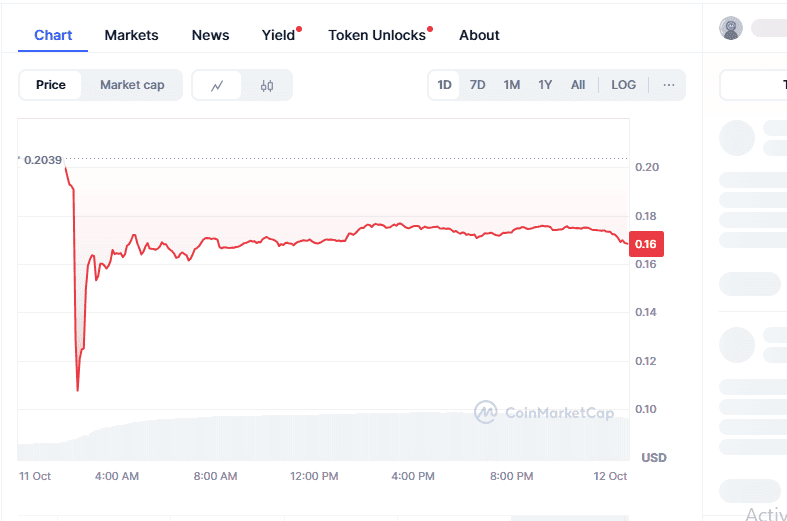Select the 7D time range
Screen dimensions: 787x521
click(478, 85)
